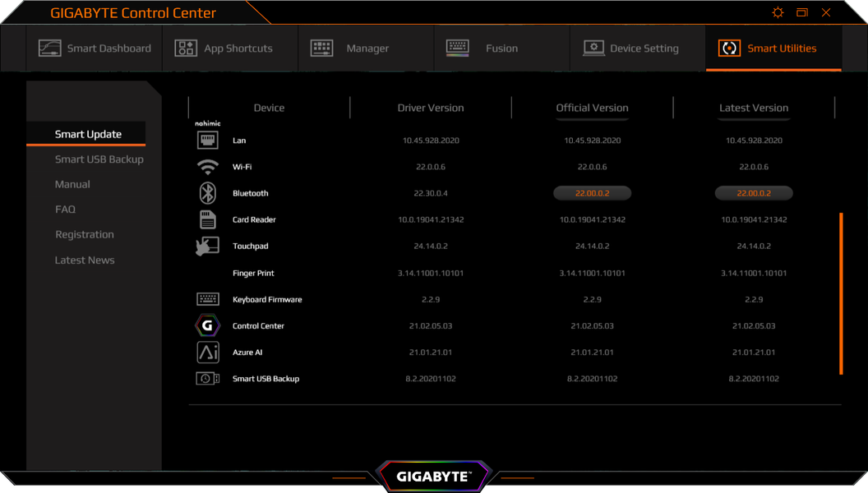Click the Manager keyboard icon

click(x=321, y=48)
